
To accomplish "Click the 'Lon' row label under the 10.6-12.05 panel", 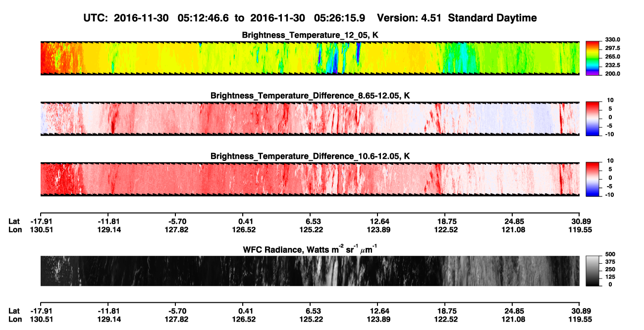I will pyautogui.click(x=15, y=230).
